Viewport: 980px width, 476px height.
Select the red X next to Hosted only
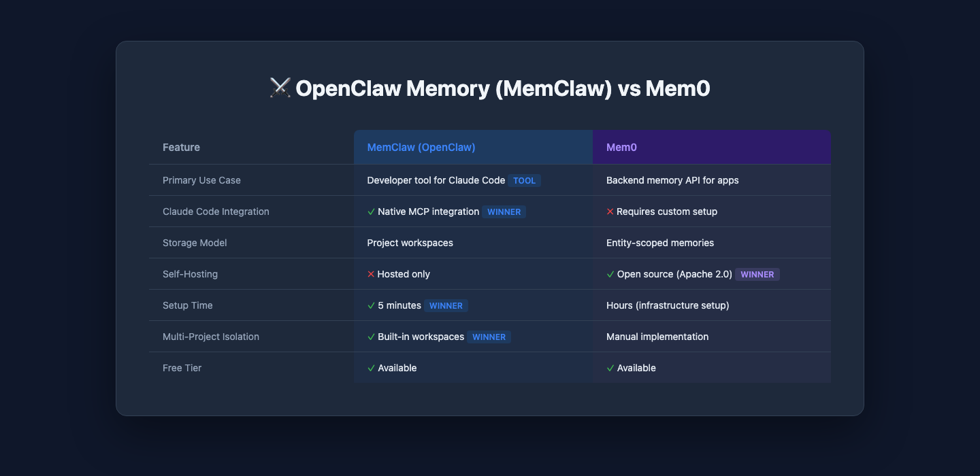click(371, 274)
